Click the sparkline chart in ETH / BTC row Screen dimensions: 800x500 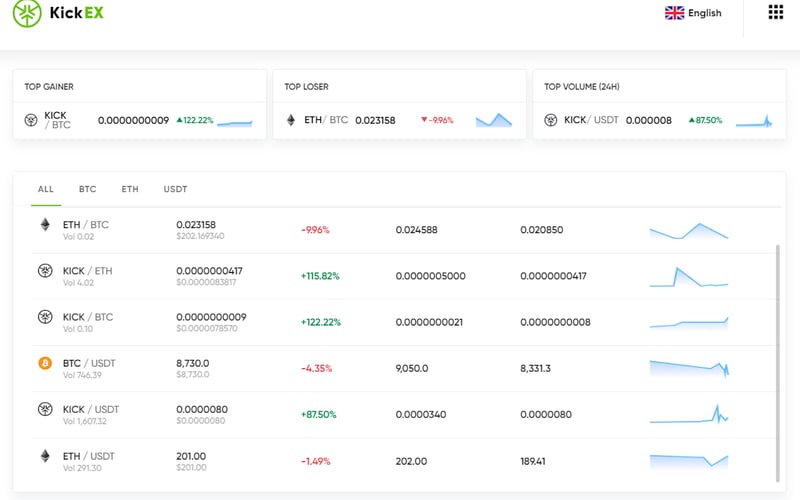pos(689,231)
